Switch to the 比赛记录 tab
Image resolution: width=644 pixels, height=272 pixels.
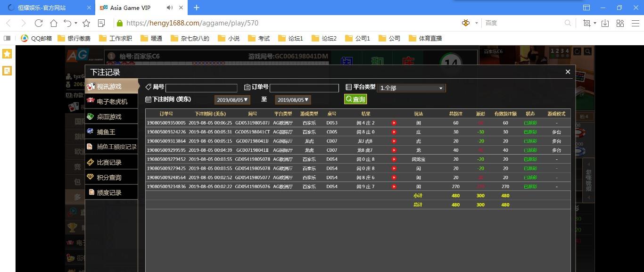(111, 162)
